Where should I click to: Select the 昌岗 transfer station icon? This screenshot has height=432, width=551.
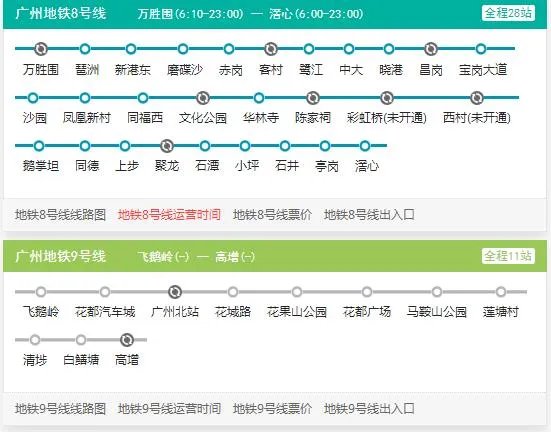coord(431,49)
